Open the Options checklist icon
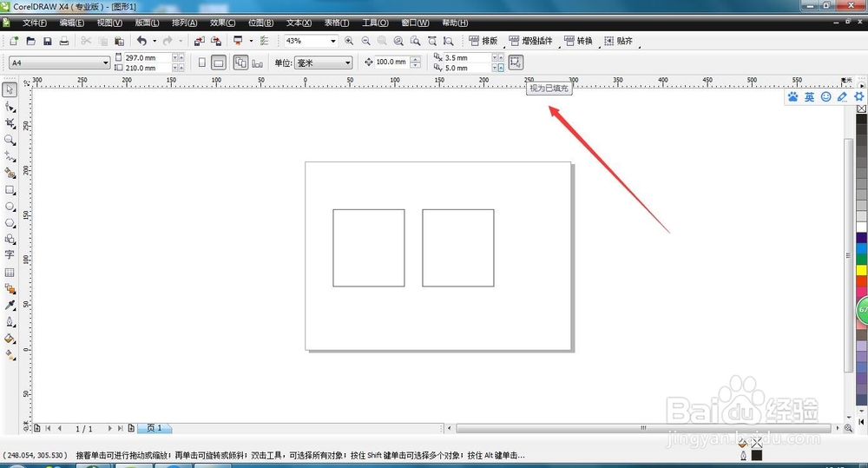868x468 pixels. [264, 41]
